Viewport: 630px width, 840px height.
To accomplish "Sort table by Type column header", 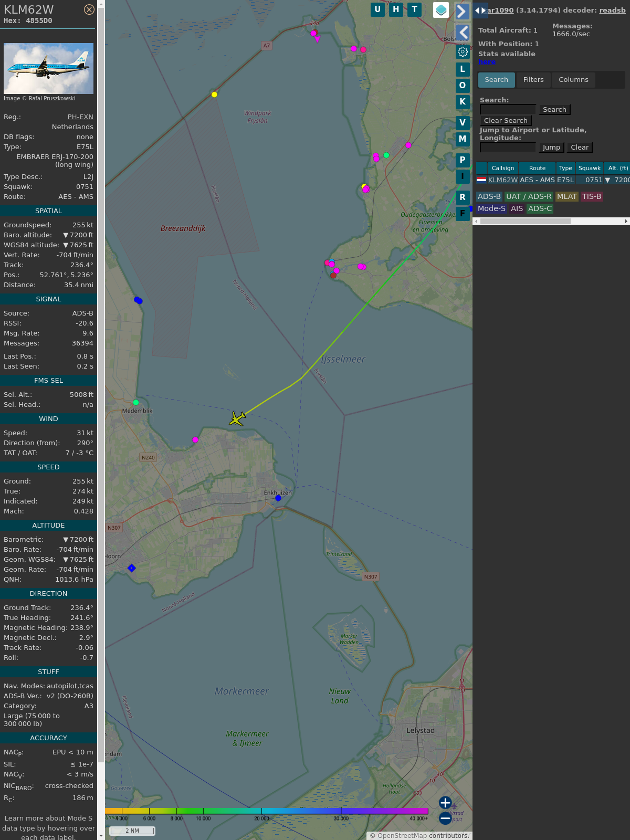I will (x=565, y=168).
